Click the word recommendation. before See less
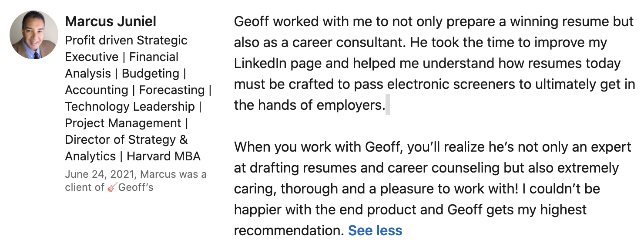This screenshot has height=244, width=644. coord(289,230)
